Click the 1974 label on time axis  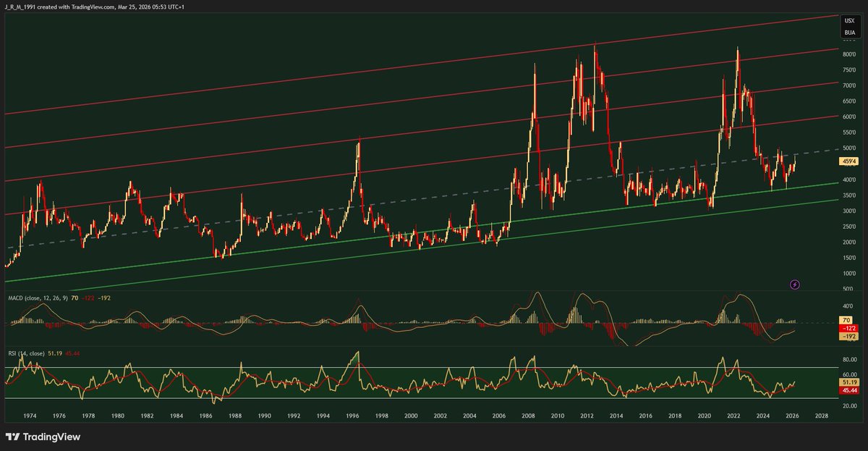[29, 417]
